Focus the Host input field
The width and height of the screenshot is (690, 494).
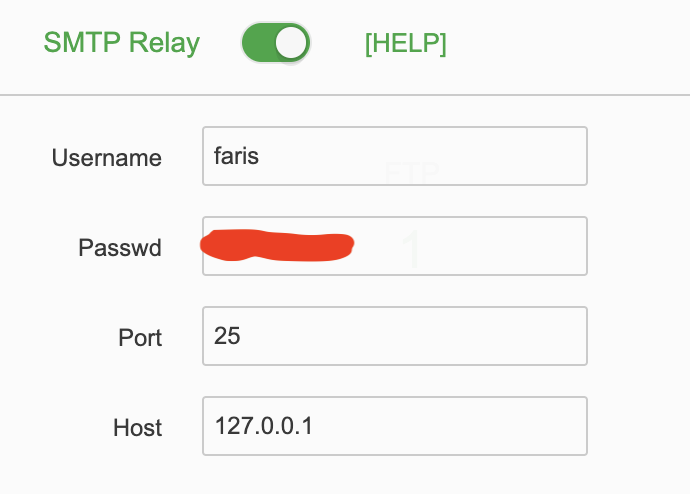tap(394, 426)
